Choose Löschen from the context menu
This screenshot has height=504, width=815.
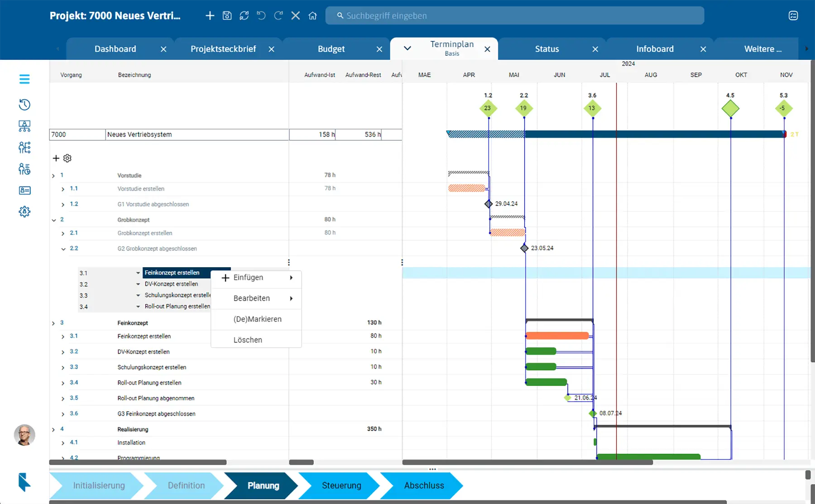248,340
